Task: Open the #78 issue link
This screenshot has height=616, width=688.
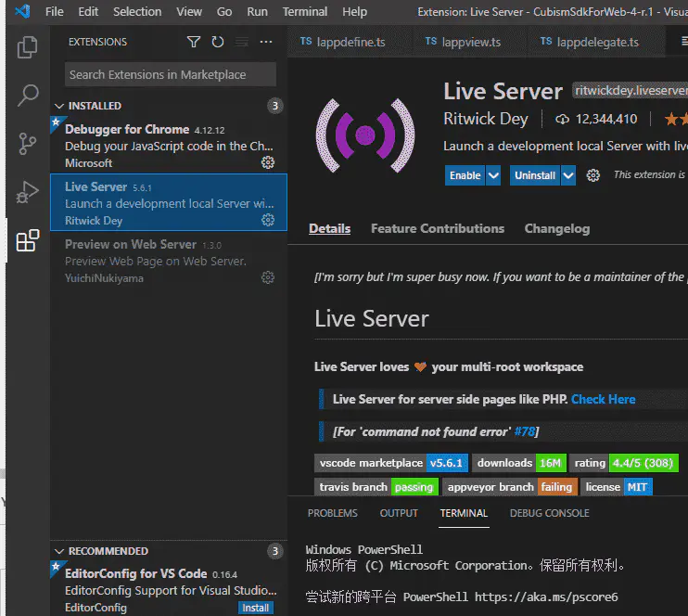Action: tap(525, 431)
